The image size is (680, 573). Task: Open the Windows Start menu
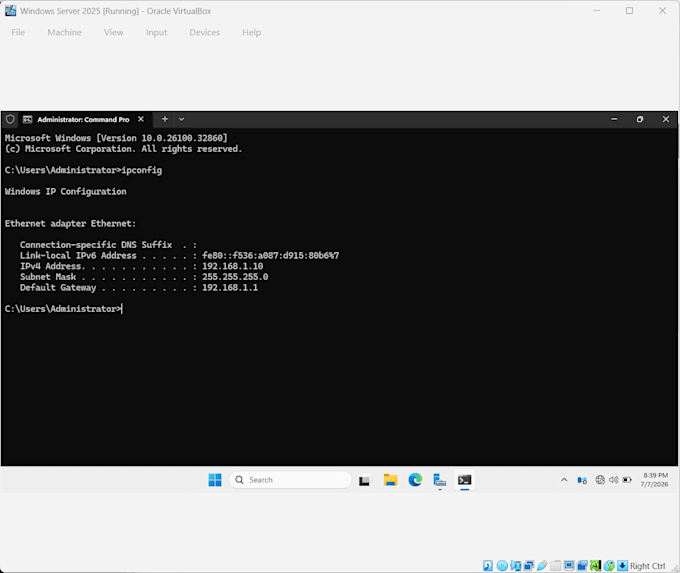[215, 480]
